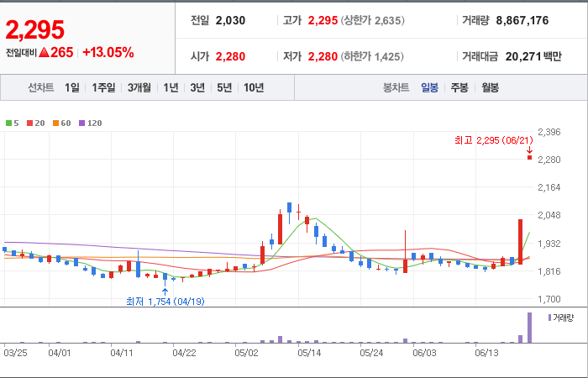This screenshot has width=588, height=378.
Task: Select the 3년 chart period
Action: coord(197,87)
